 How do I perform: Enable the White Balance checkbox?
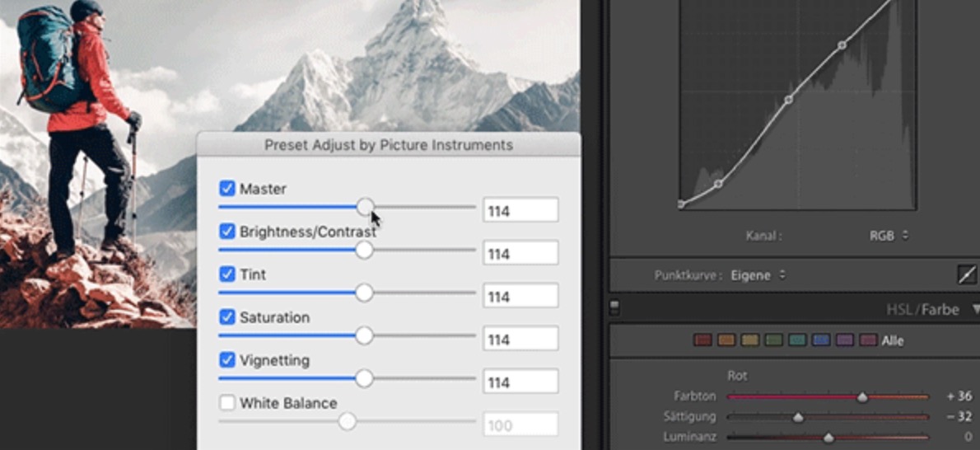click(x=227, y=403)
